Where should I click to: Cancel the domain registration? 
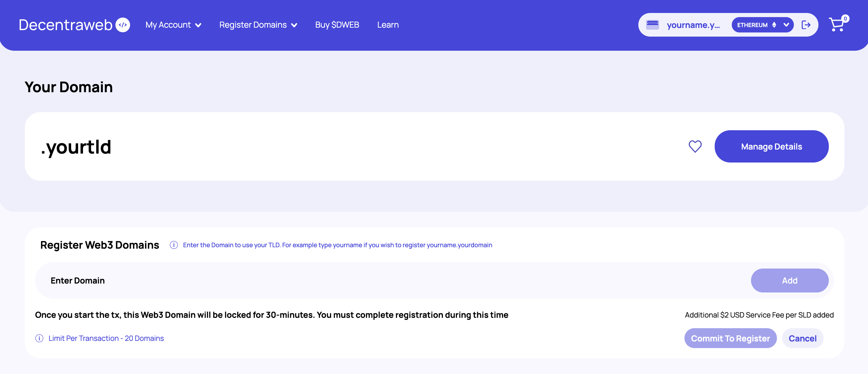click(x=802, y=338)
